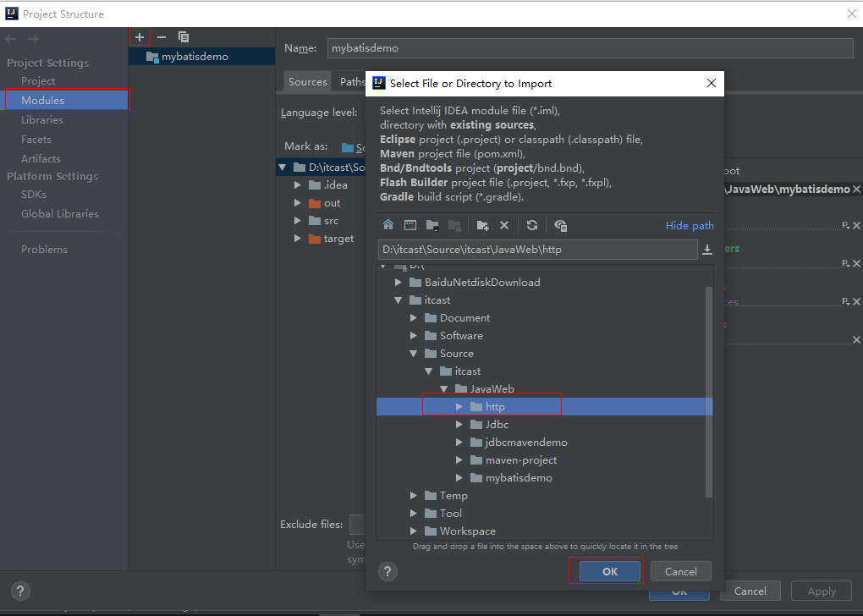This screenshot has height=616, width=863.
Task: Go to the home directory in import dialog
Action: pyautogui.click(x=388, y=224)
